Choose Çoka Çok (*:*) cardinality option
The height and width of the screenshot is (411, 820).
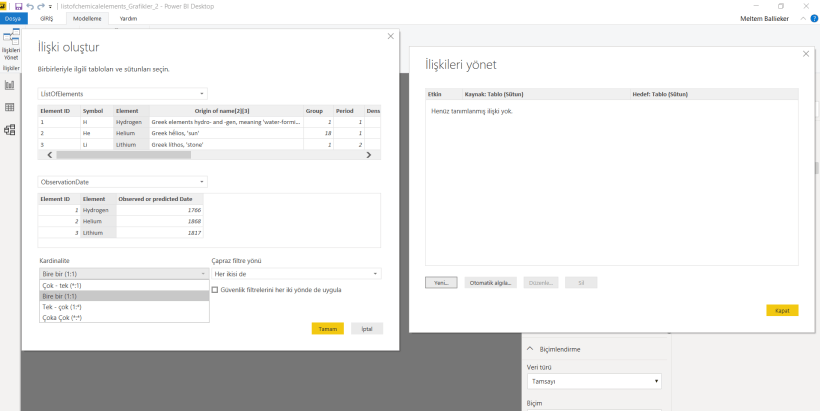coord(124,317)
